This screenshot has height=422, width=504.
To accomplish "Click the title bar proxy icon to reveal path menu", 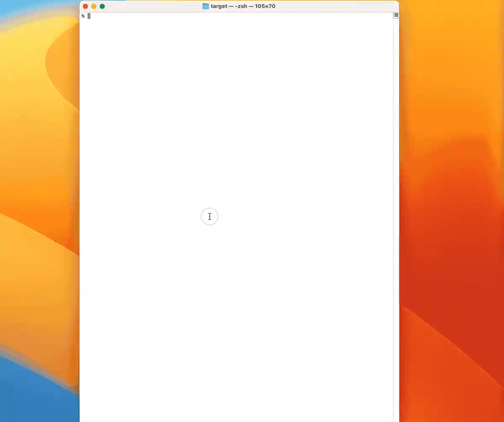I will pos(205,6).
